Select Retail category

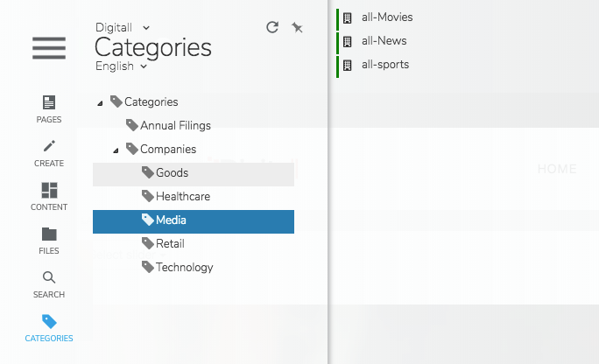point(170,244)
